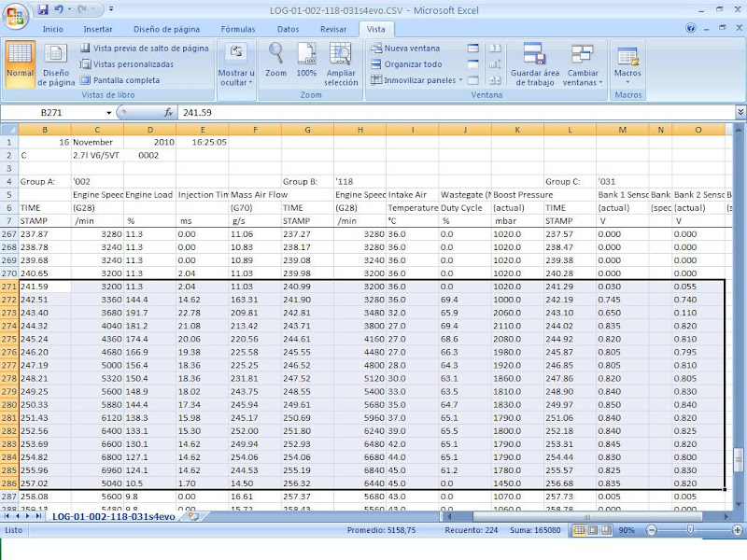Screen dimensions: 747x560
Task: Open the Undo history dropdown arrow
Action: (x=69, y=9)
